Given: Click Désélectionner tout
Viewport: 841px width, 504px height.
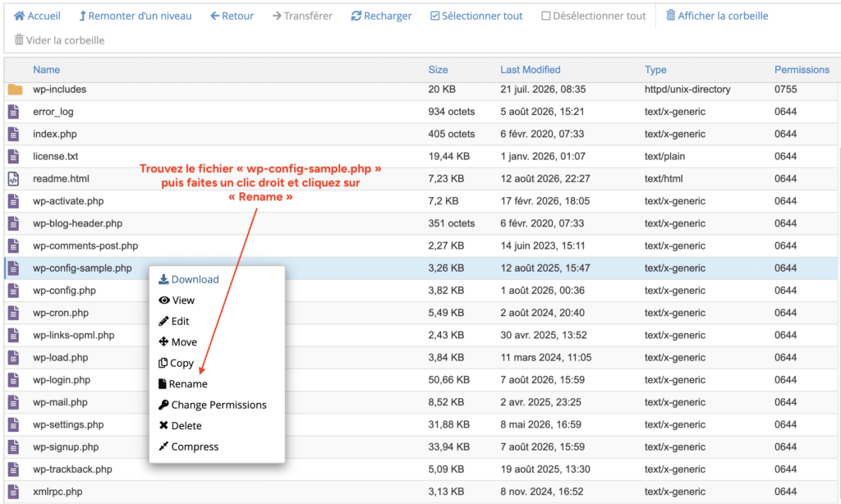Looking at the screenshot, I should (x=593, y=16).
